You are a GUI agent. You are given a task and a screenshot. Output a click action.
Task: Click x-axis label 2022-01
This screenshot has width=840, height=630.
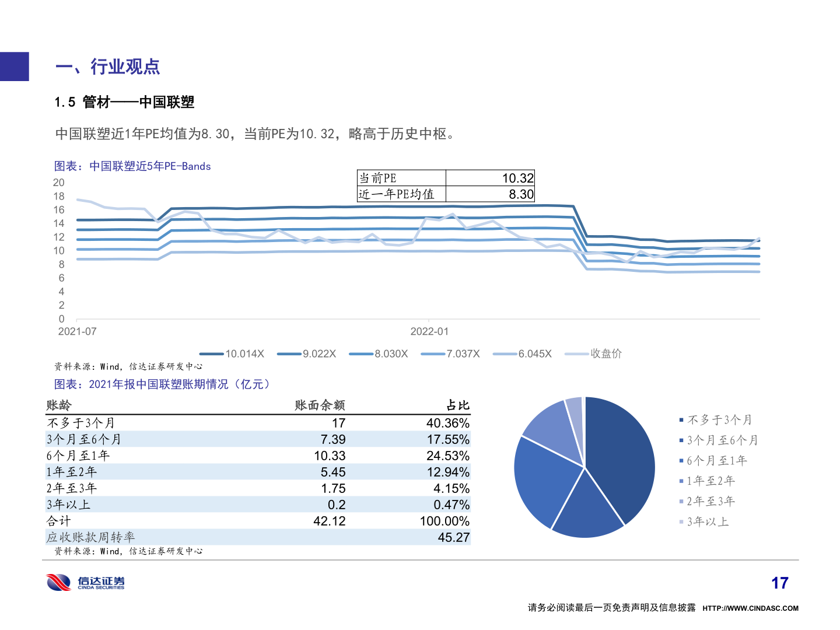click(x=429, y=331)
